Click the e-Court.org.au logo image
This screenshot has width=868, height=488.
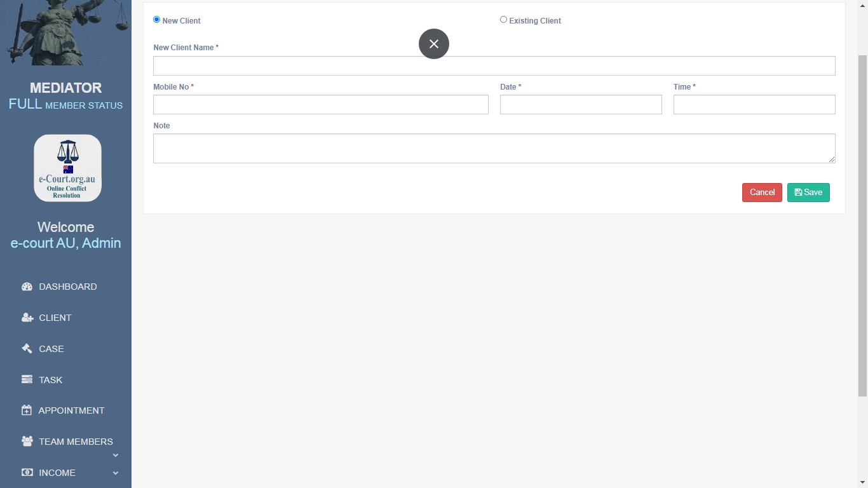click(67, 168)
